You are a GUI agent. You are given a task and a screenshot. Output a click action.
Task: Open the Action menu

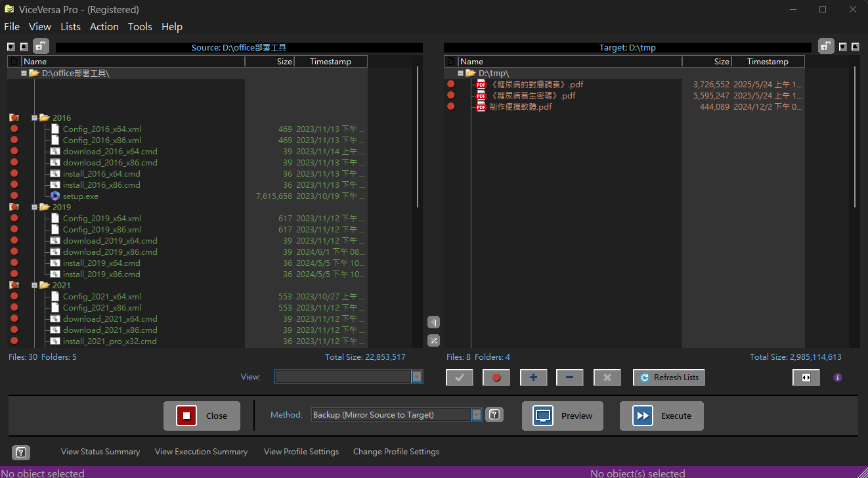click(x=104, y=27)
